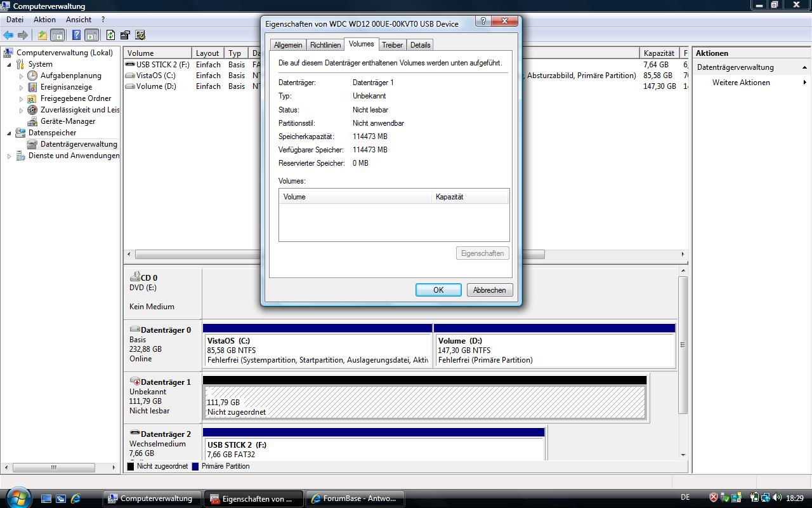812x508 pixels.
Task: Open the ? help menu in the menu bar
Action: click(103, 20)
